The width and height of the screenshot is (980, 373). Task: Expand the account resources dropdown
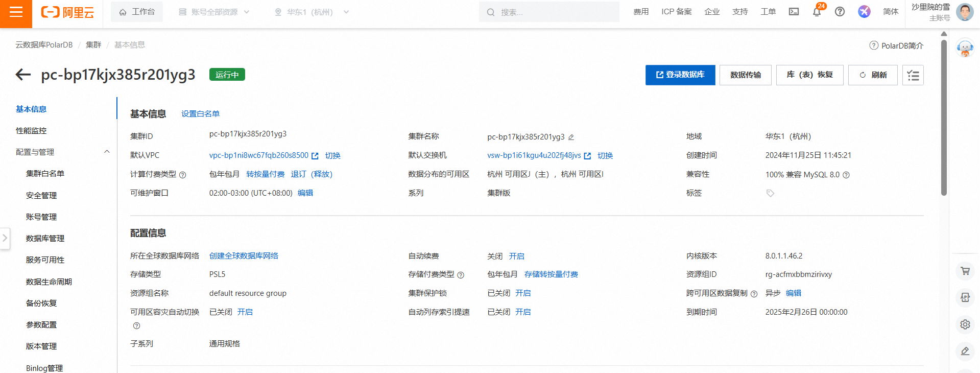point(214,12)
